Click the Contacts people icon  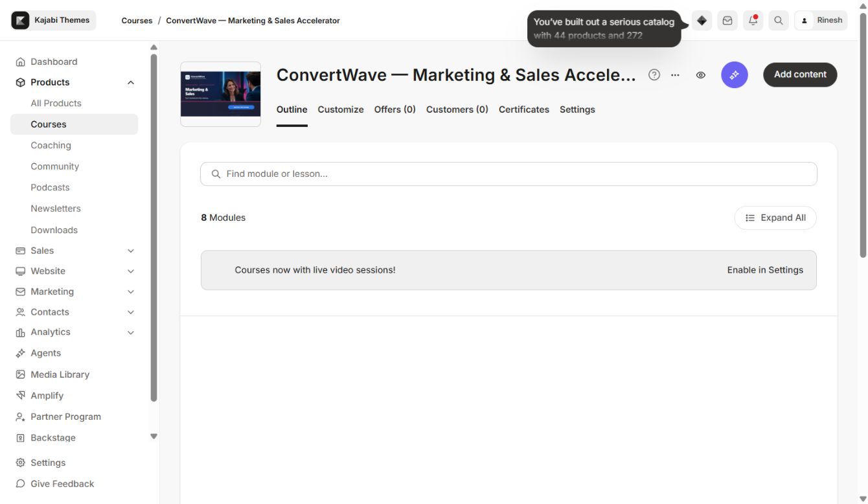pyautogui.click(x=20, y=312)
